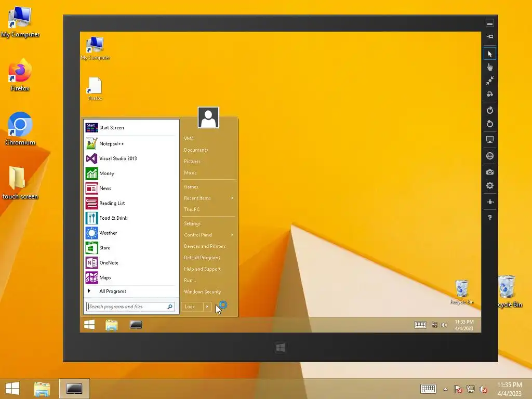Click simulator app icon in inner taskbar
This screenshot has height=399, width=532.
pos(136,325)
